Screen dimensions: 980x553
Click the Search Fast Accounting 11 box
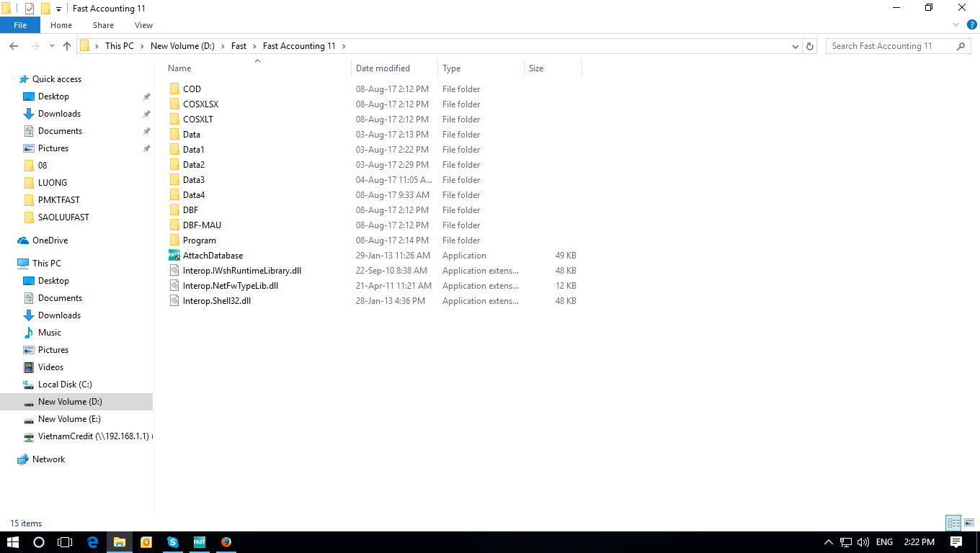click(890, 46)
